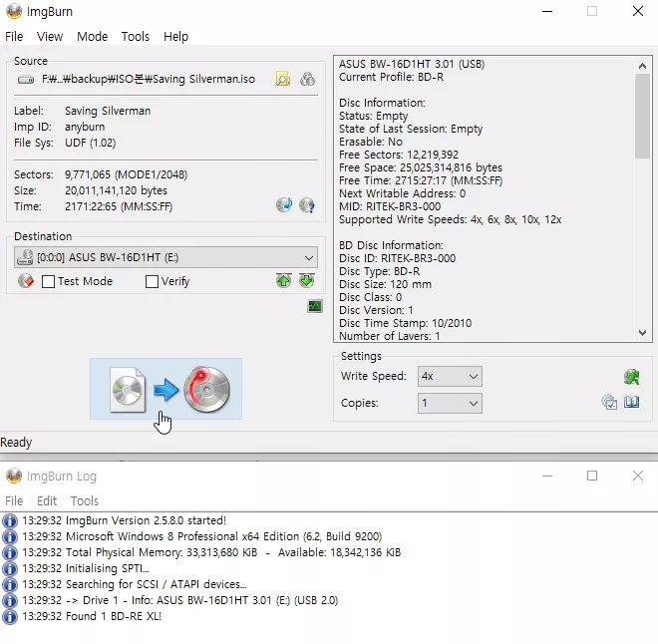
Task: Open the book icon beside Copies
Action: [631, 402]
